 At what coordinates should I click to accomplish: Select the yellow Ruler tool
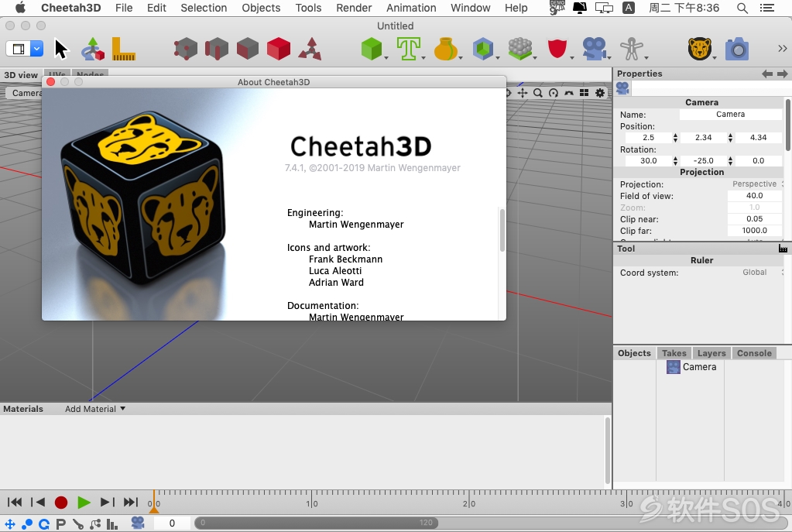[x=123, y=49]
